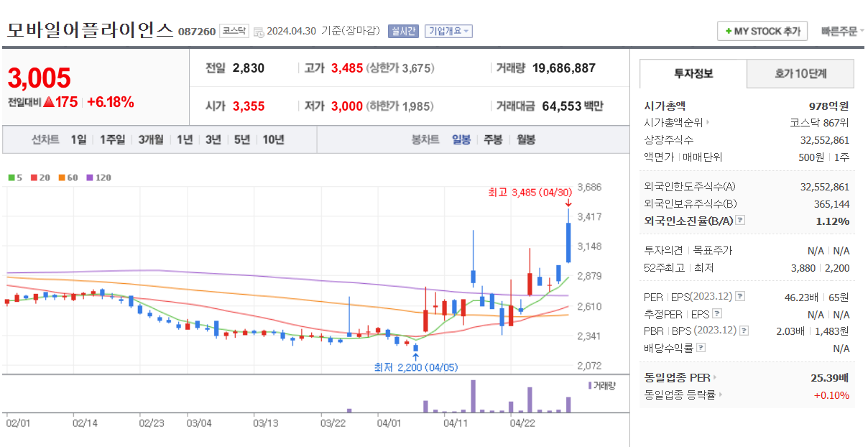The image size is (868, 447).
Task: Switch to the 호가10단계 tab
Action: (800, 73)
